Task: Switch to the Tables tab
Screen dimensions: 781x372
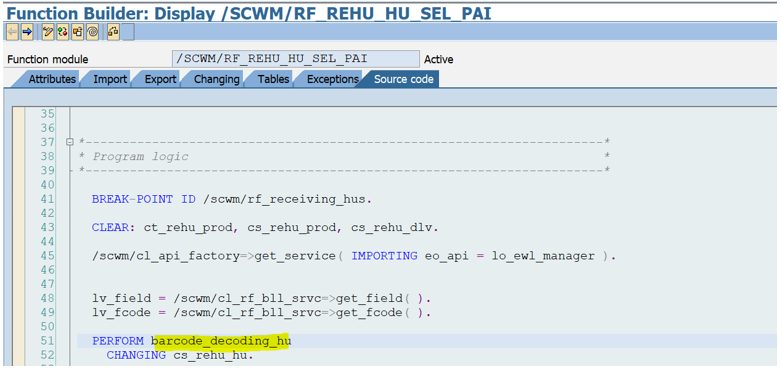Action: (273, 79)
